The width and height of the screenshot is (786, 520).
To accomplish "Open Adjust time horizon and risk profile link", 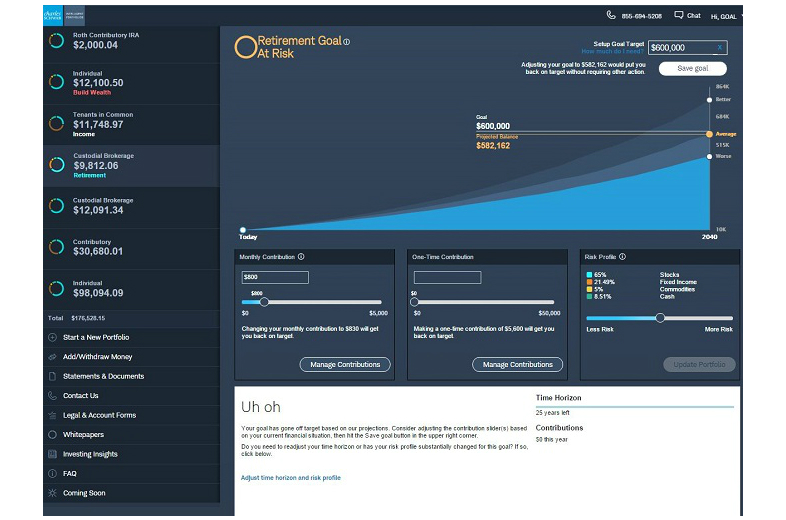I will [x=290, y=478].
